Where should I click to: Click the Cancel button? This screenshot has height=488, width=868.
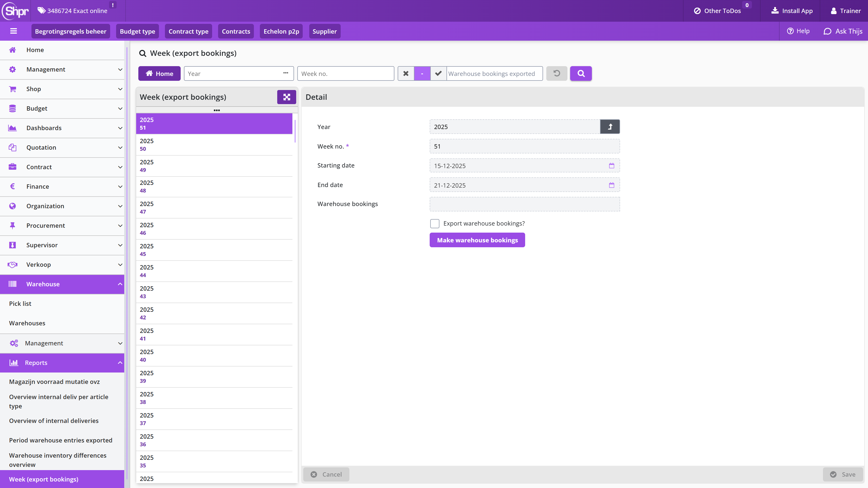click(x=326, y=474)
